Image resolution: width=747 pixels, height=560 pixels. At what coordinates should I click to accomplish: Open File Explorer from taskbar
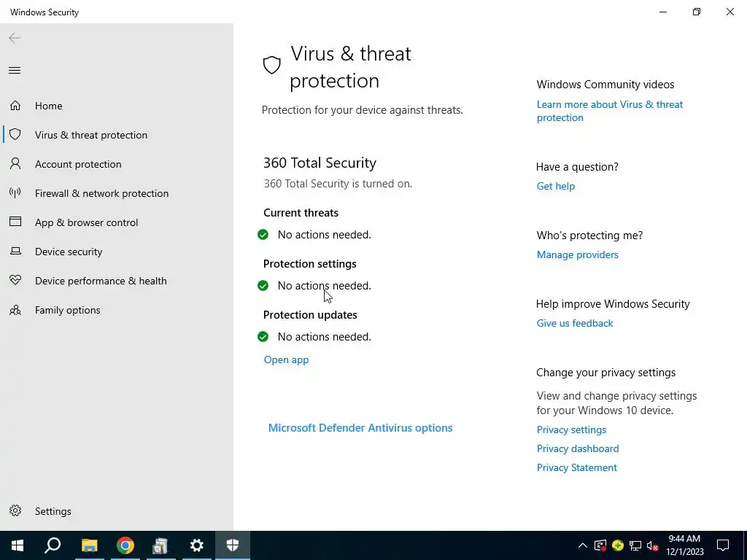(89, 545)
